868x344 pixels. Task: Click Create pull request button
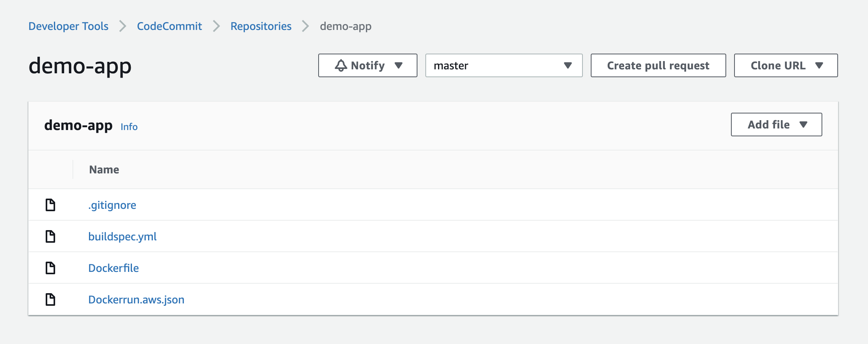click(x=658, y=65)
